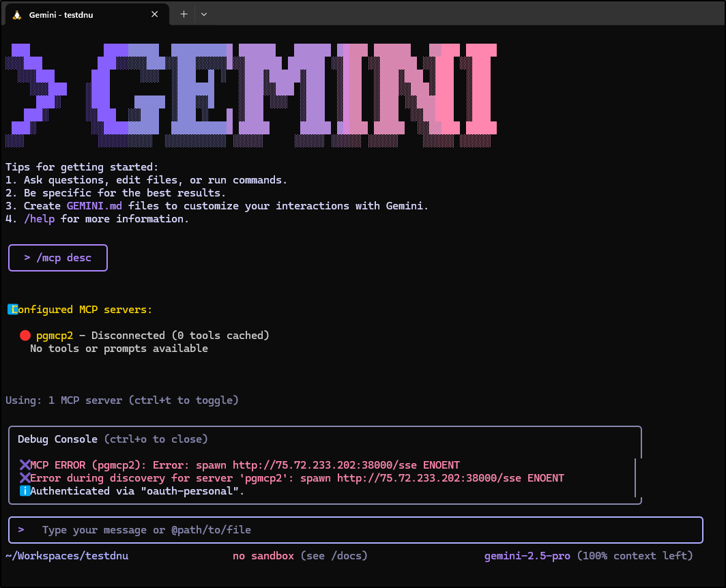The image size is (726, 588).
Task: Click the red disconnected status dot for pgmcp2
Action: point(25,336)
